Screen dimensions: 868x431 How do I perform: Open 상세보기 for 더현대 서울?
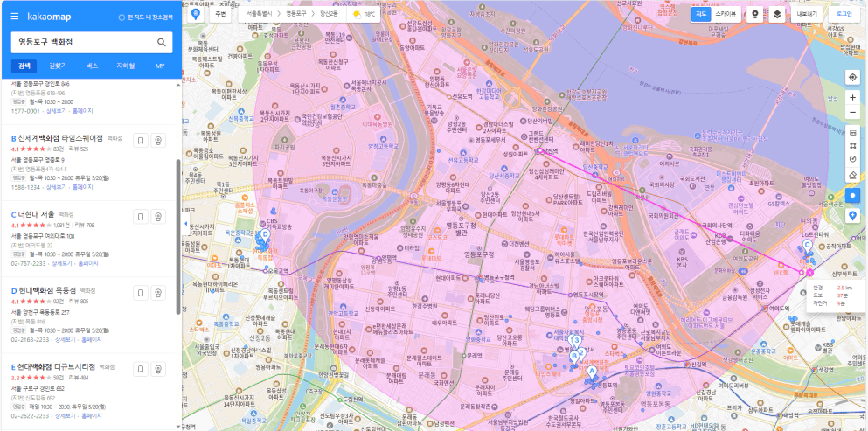point(61,263)
